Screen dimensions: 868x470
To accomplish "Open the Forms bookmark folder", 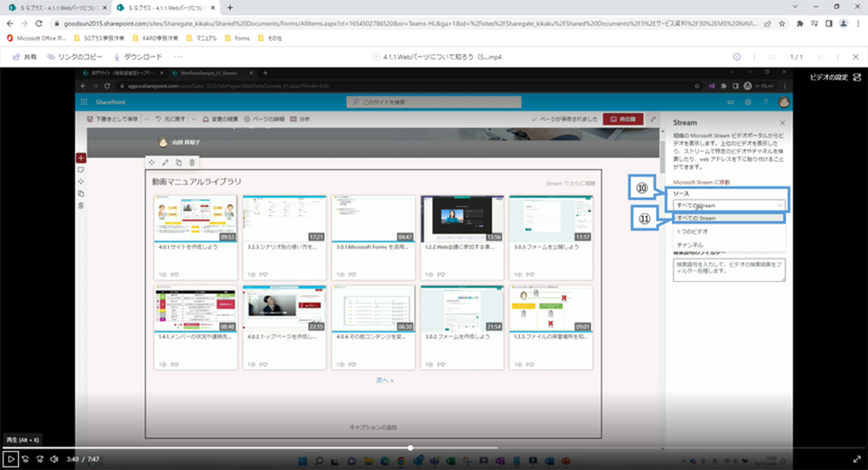I will (x=238, y=38).
